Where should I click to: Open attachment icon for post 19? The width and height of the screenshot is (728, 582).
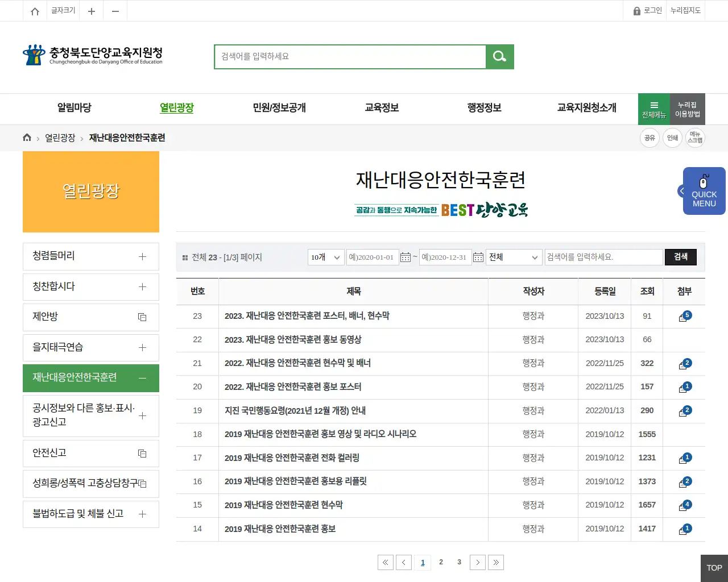pyautogui.click(x=685, y=411)
